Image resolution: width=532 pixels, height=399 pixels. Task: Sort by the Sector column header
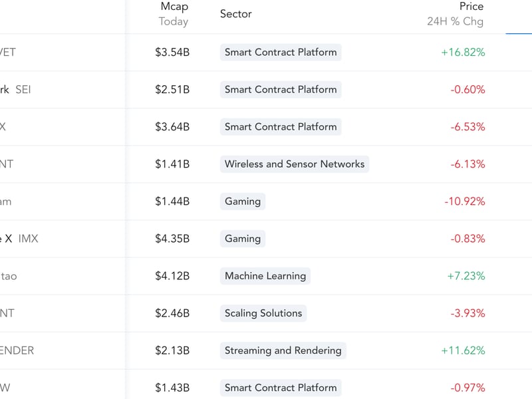pos(236,14)
